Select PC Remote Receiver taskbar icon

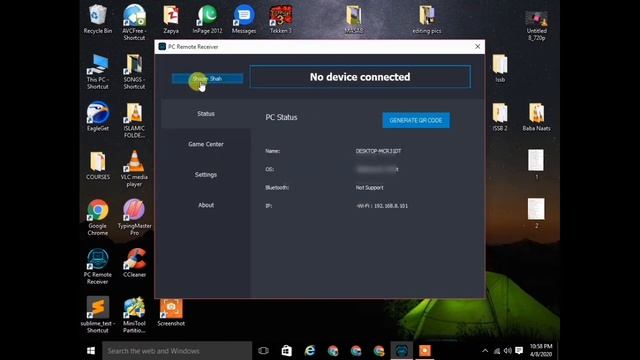tap(402, 351)
